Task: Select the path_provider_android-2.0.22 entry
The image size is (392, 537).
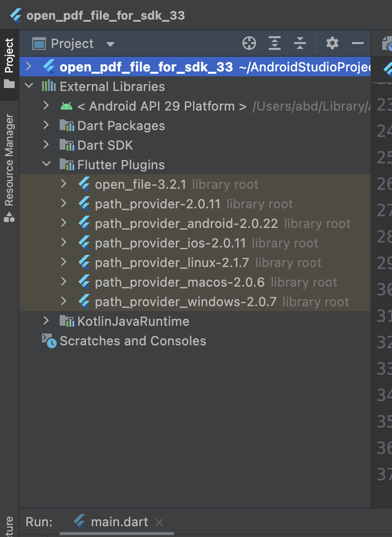Action: pos(195,223)
